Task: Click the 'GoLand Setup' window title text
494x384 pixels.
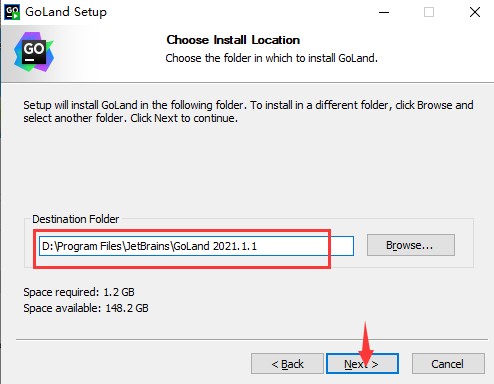Action: 66,12
